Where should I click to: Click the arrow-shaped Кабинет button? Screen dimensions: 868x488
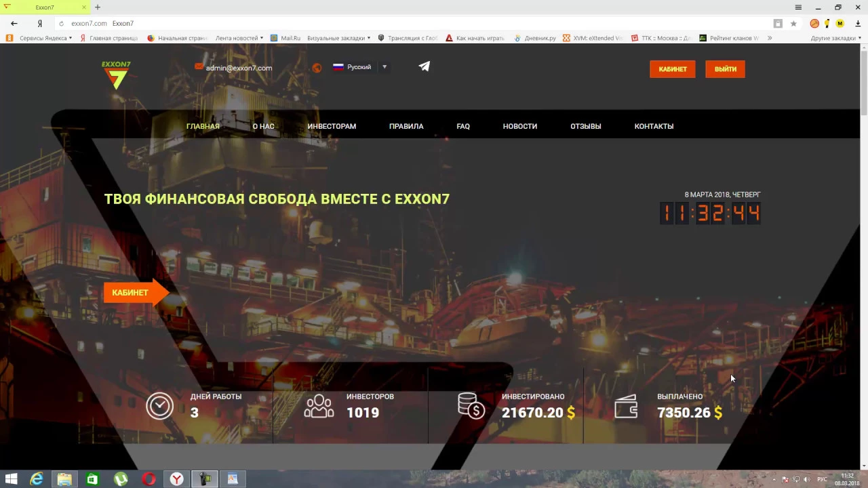[x=136, y=293]
